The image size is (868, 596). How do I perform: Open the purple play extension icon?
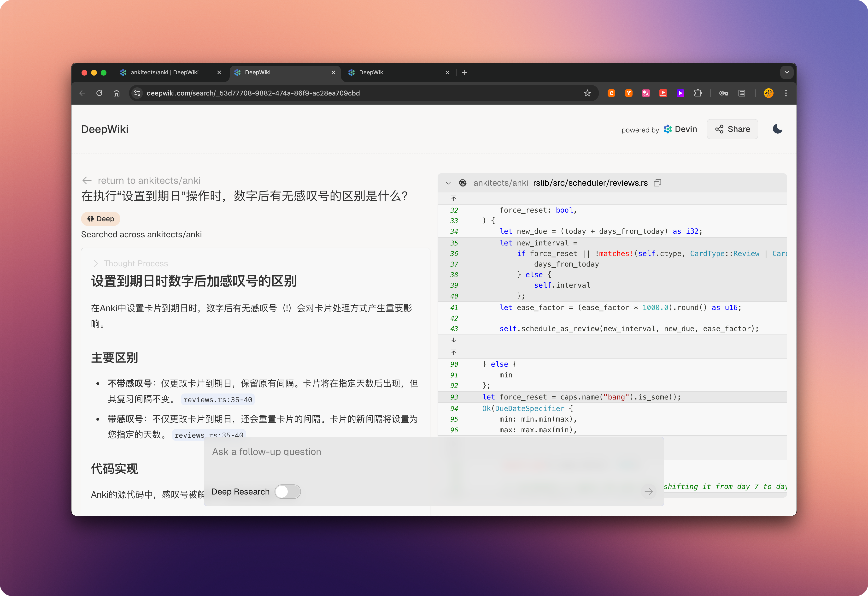pyautogui.click(x=680, y=93)
